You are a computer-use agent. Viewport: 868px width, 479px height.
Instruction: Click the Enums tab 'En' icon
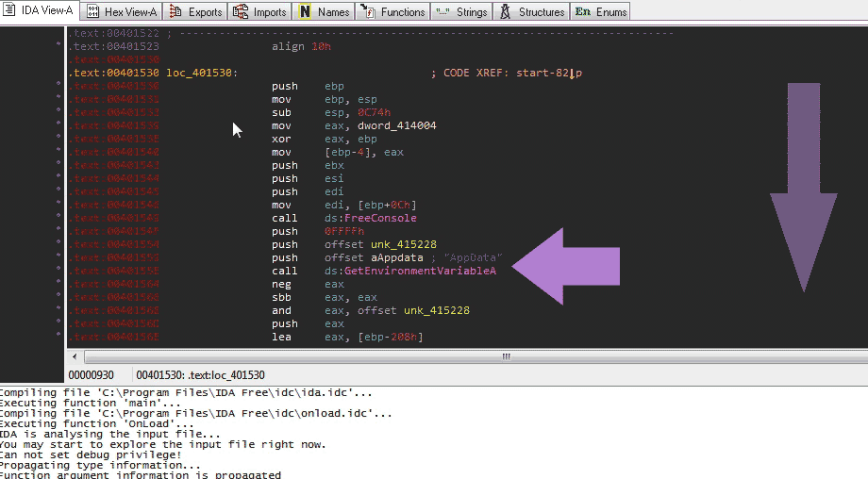(582, 12)
